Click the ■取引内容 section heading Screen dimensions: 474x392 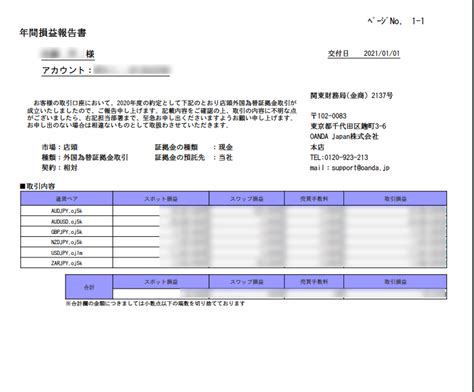[x=37, y=186]
